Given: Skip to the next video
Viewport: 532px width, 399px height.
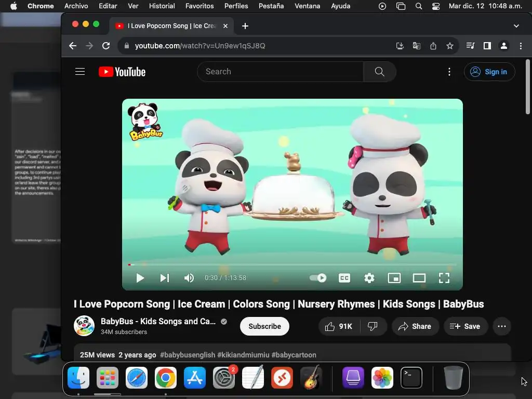Looking at the screenshot, I should [x=165, y=278].
